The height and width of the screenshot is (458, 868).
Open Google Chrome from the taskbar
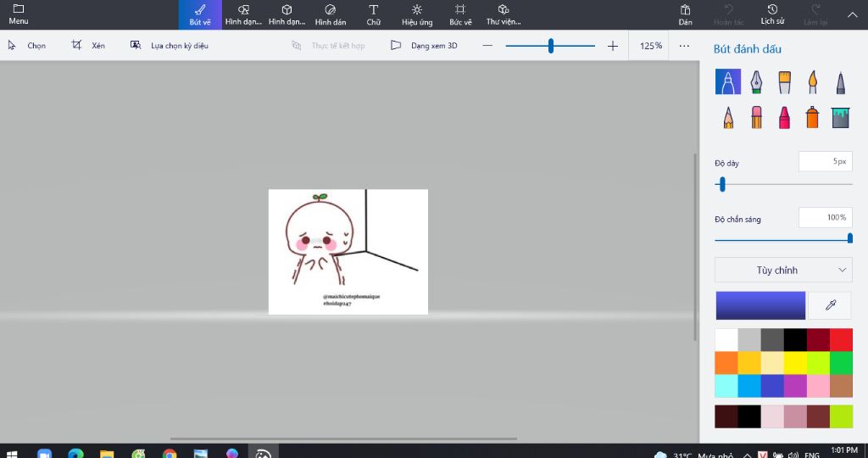tap(170, 454)
